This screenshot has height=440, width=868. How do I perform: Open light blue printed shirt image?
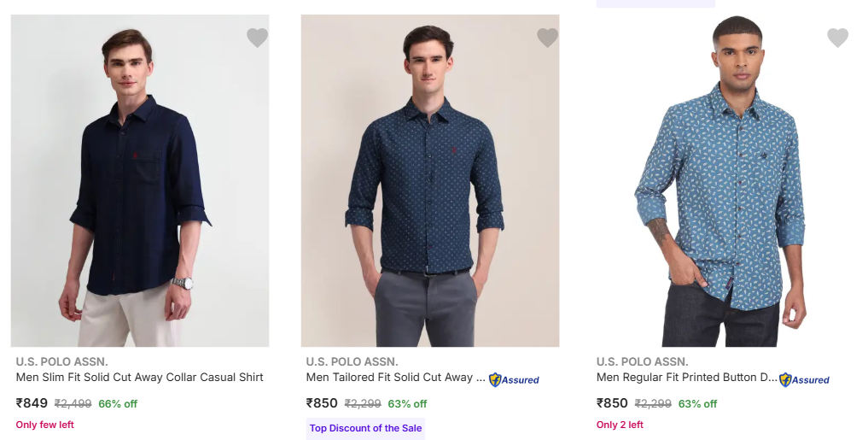[x=720, y=180]
